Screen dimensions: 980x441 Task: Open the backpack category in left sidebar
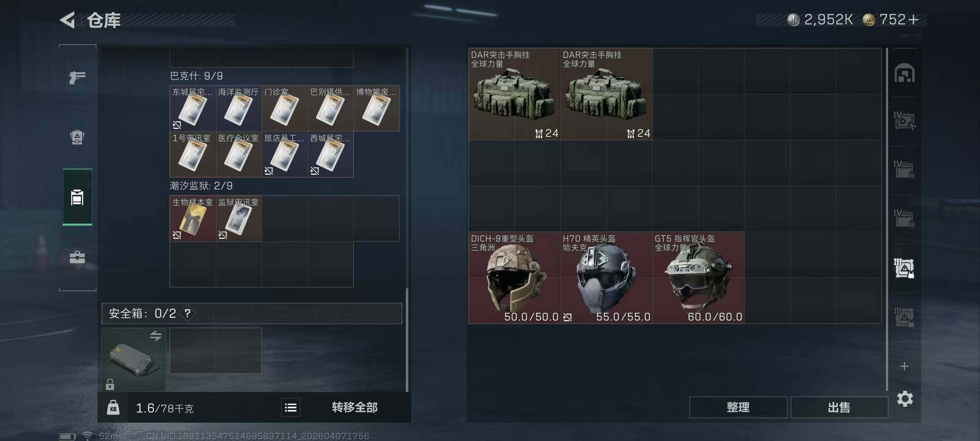(x=77, y=137)
